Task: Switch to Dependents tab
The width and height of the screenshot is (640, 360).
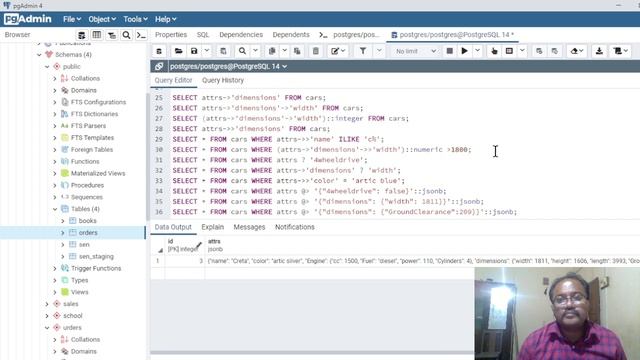Action: pyautogui.click(x=291, y=35)
